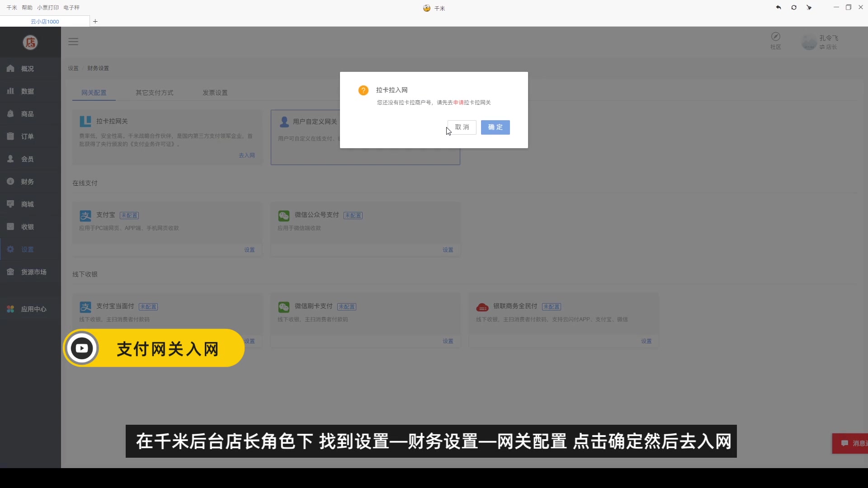This screenshot has height=488, width=868.
Task: Click the 商品 bag icon
Action: [x=10, y=113]
